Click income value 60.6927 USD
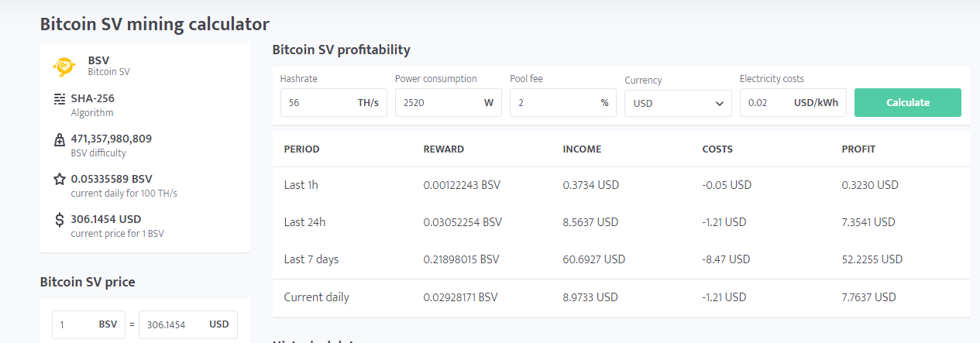This screenshot has width=980, height=343. pyautogui.click(x=594, y=259)
